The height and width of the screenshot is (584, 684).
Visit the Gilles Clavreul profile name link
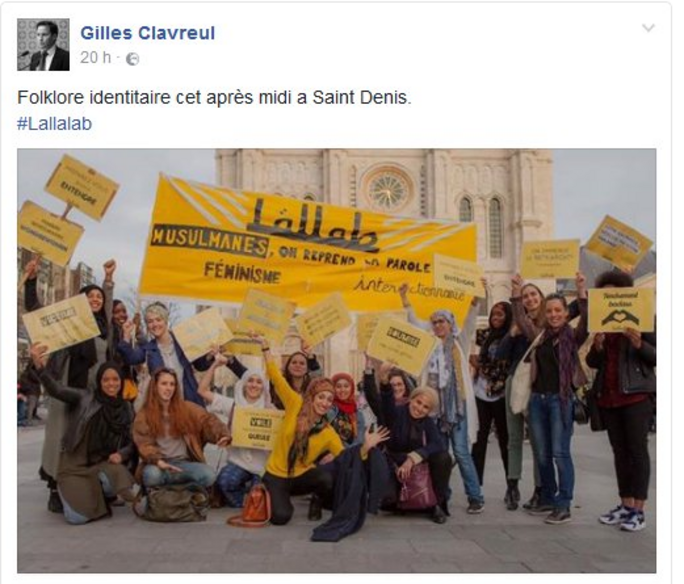coord(147,33)
